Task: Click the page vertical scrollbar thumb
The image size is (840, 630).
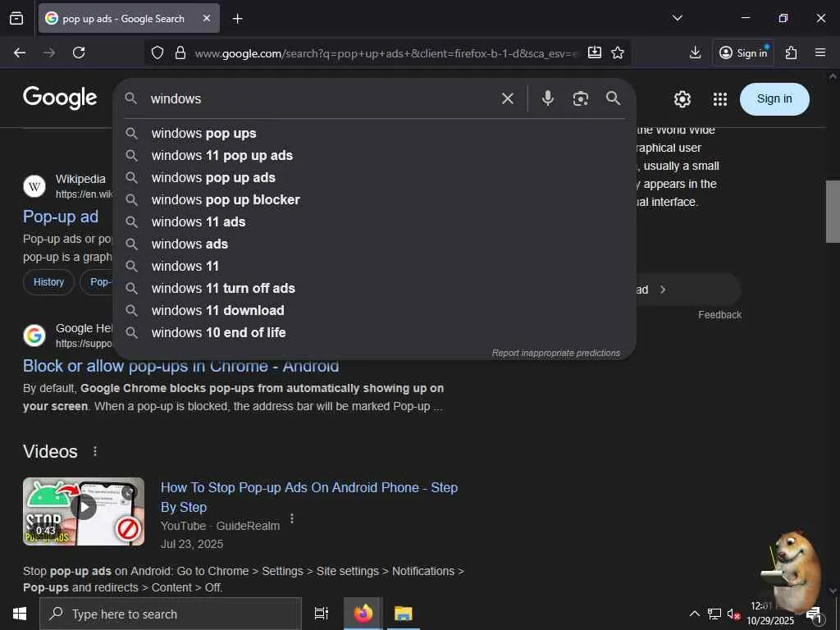Action: pos(833,212)
